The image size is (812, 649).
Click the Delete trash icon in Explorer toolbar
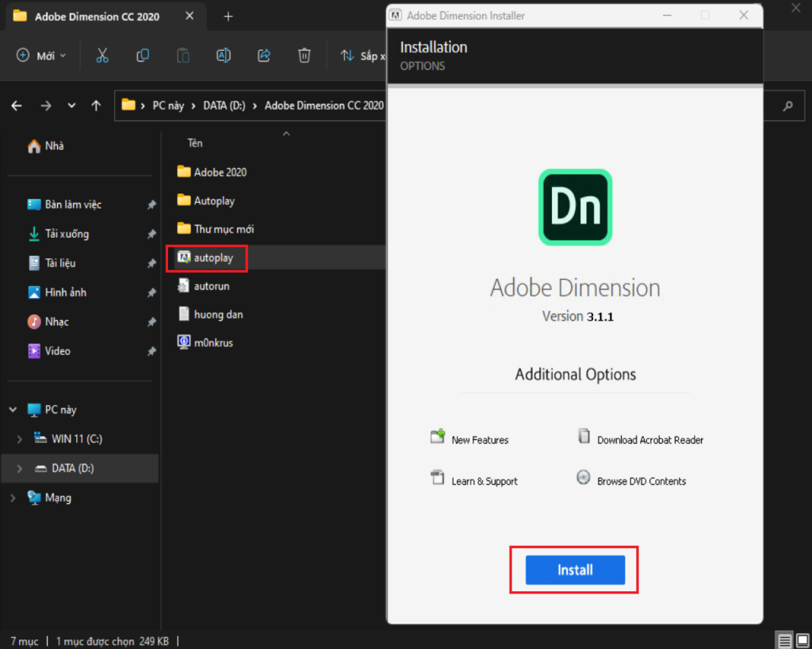[304, 55]
